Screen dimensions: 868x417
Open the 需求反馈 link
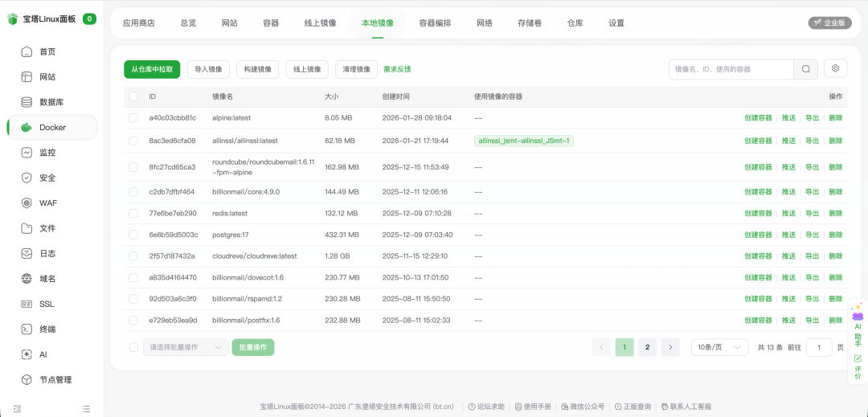398,70
